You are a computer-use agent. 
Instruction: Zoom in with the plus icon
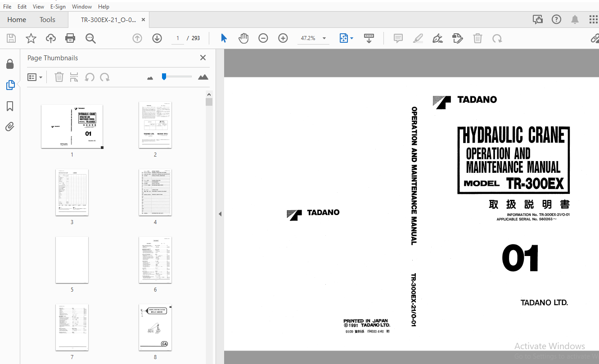[283, 38]
